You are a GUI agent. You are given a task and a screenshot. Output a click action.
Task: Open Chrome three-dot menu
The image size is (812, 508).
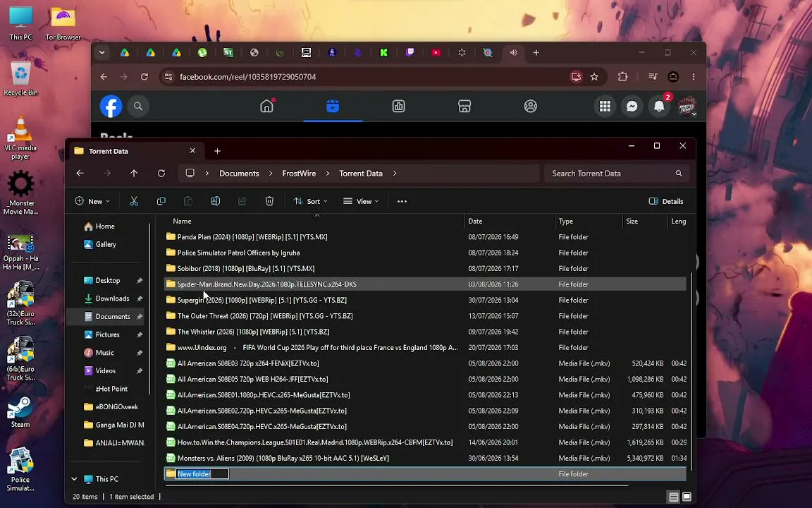(694, 77)
